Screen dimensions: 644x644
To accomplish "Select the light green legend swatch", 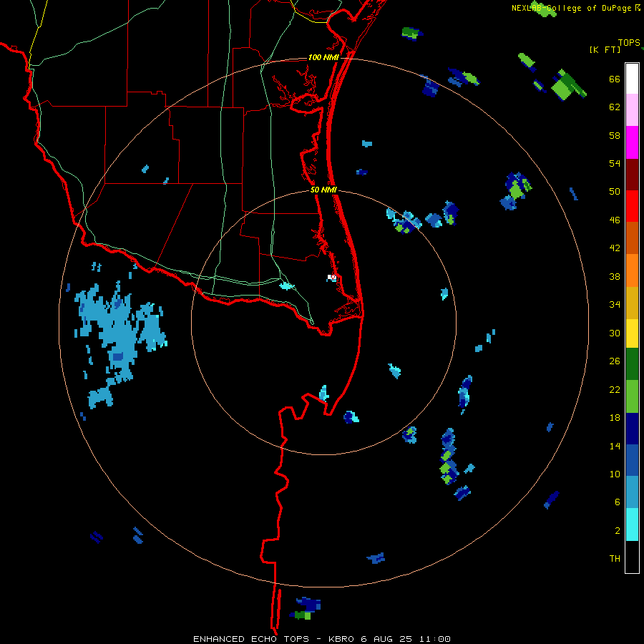I will (632, 396).
